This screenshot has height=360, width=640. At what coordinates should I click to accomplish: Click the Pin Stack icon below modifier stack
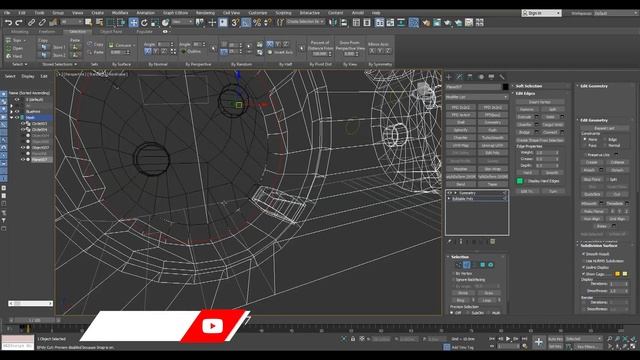coord(449,242)
